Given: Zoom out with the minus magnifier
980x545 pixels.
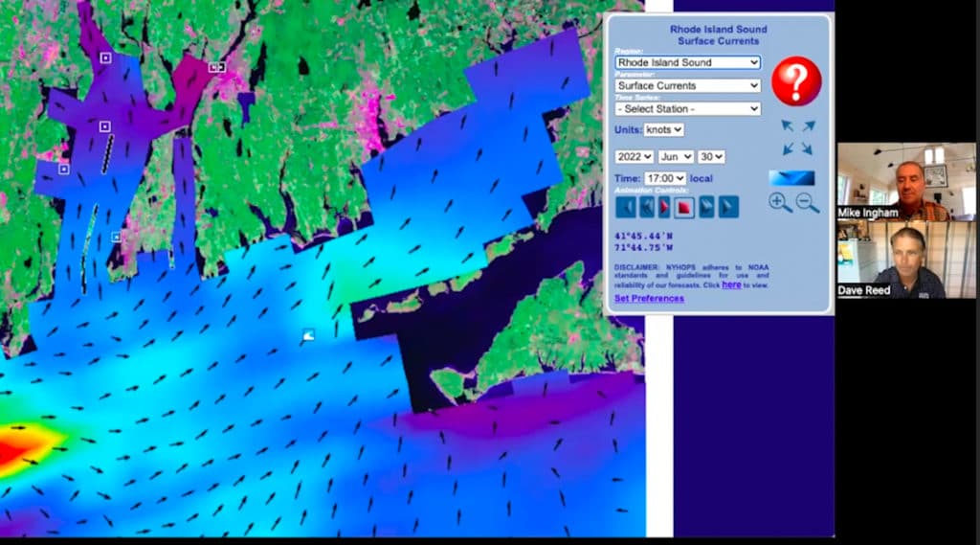Looking at the screenshot, I should point(808,203).
